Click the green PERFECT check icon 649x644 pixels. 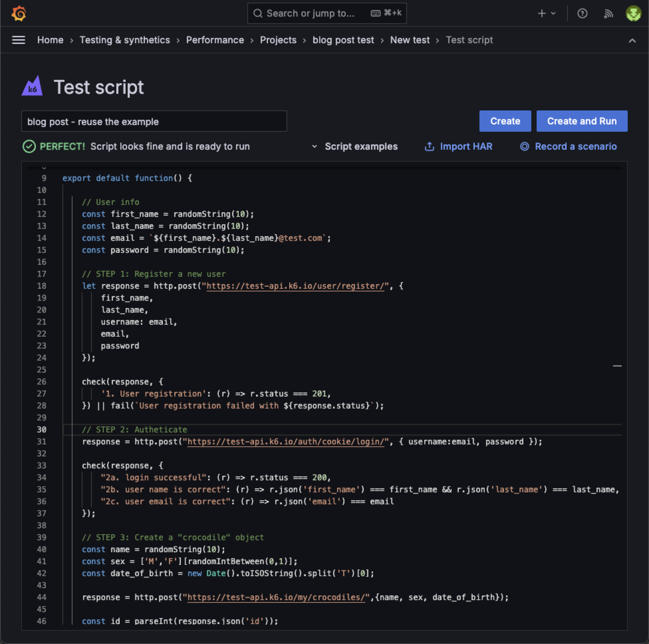point(29,146)
